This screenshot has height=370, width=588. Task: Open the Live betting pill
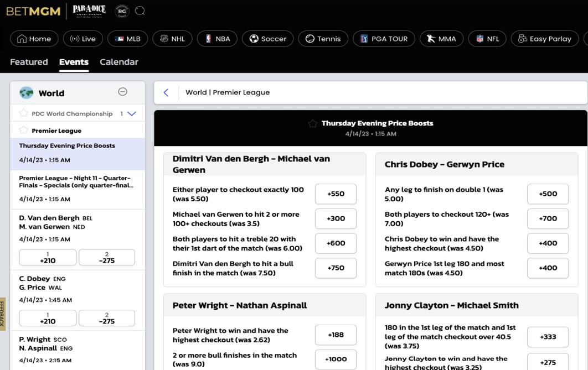[83, 39]
